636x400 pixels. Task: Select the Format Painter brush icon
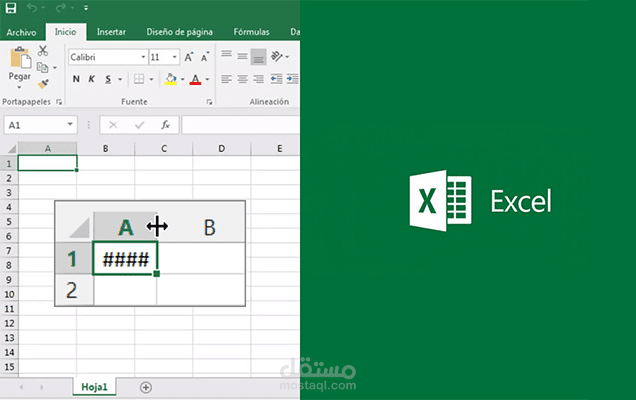pos(43,84)
